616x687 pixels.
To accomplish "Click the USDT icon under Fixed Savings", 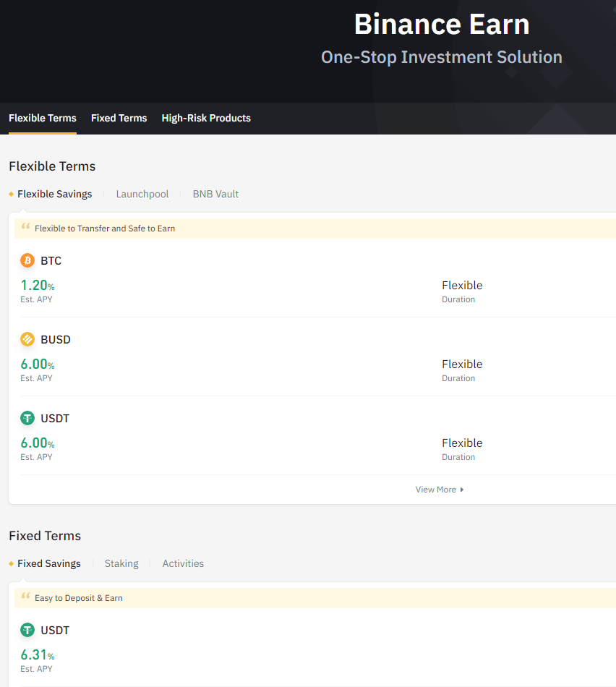I will [x=27, y=630].
